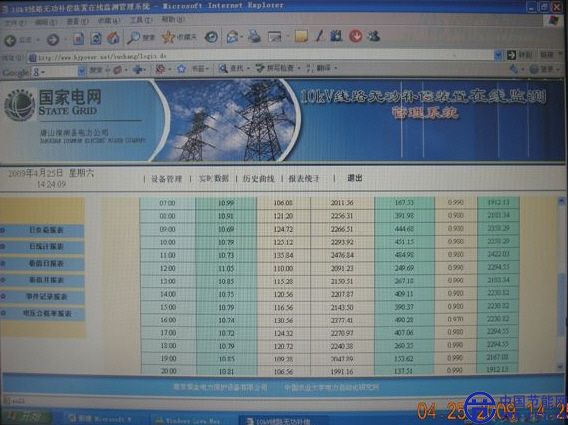The height and width of the screenshot is (425, 568).
Task: Expand the Google search box dropdown
Action: click(82, 71)
